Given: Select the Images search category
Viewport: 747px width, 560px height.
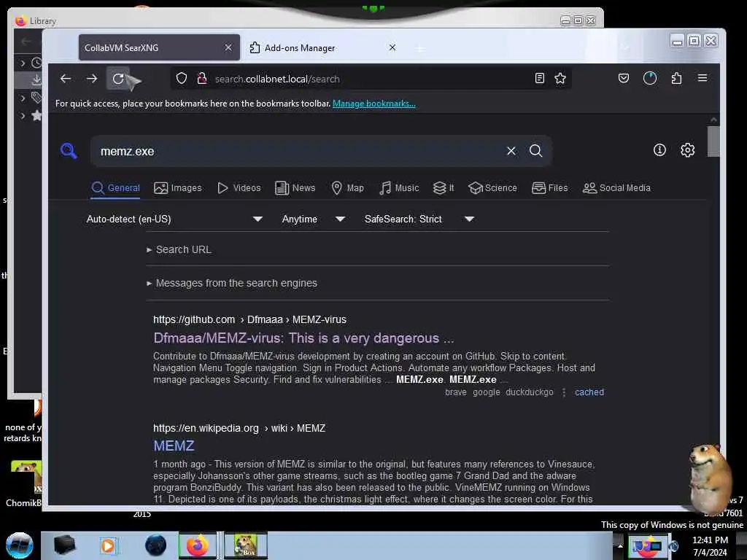Looking at the screenshot, I should pyautogui.click(x=178, y=188).
